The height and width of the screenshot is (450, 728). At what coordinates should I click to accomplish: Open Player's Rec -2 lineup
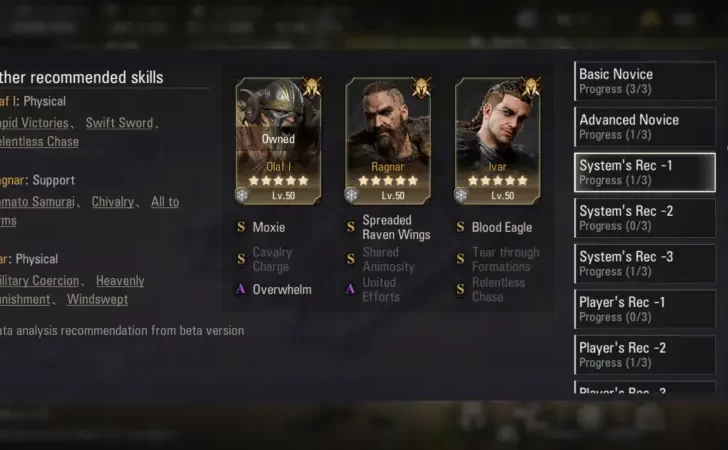tap(645, 355)
